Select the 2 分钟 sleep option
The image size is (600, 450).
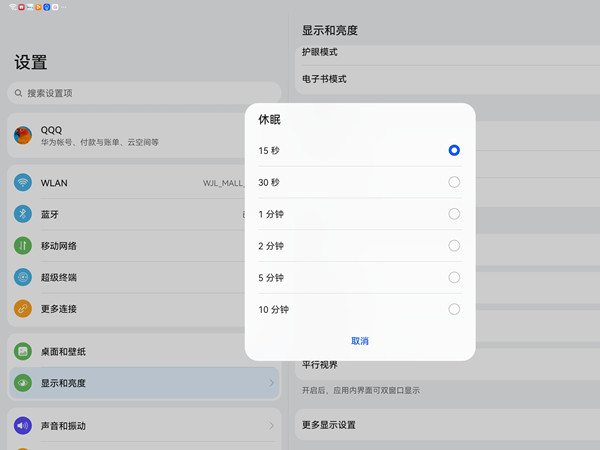pyautogui.click(x=454, y=246)
